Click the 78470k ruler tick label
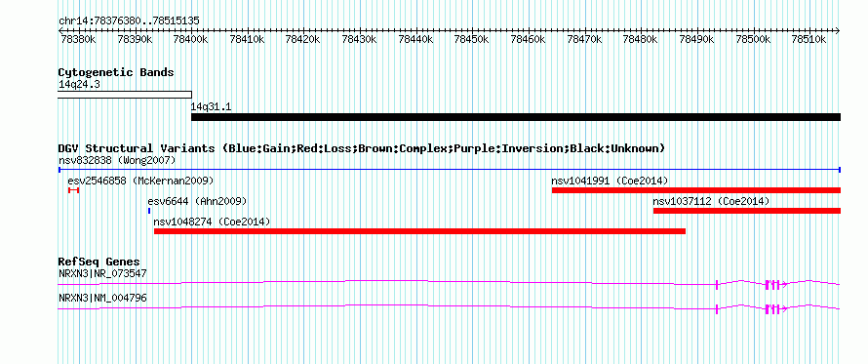The height and width of the screenshot is (364, 868). tap(584, 39)
